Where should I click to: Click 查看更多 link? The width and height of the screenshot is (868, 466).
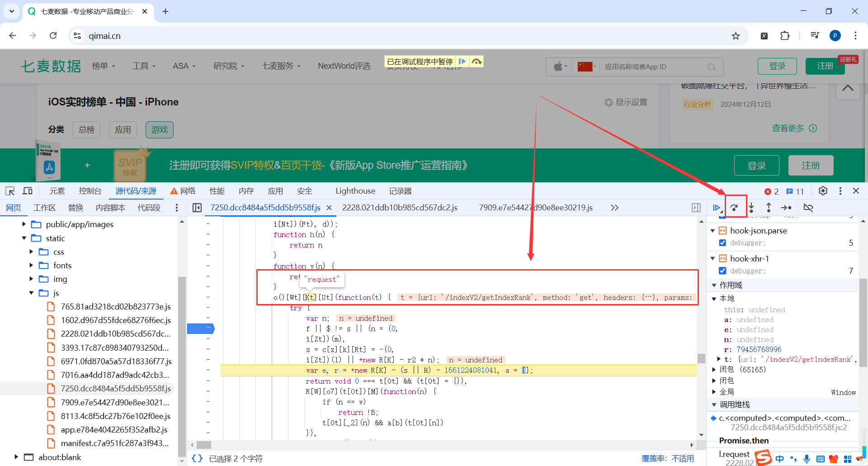tap(794, 128)
